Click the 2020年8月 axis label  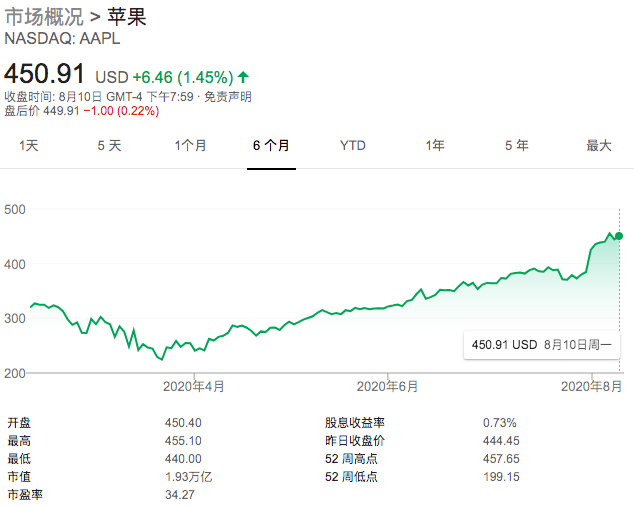(591, 386)
